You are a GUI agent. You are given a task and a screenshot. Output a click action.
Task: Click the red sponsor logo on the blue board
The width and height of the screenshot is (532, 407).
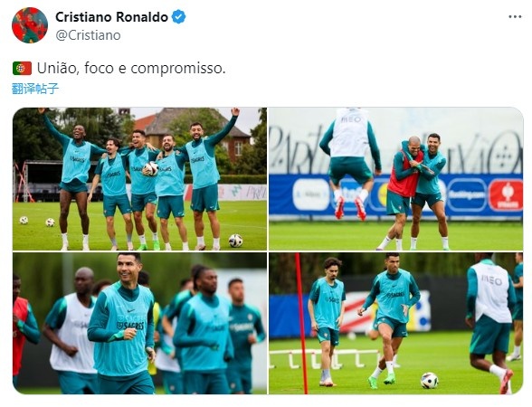[x=506, y=195]
